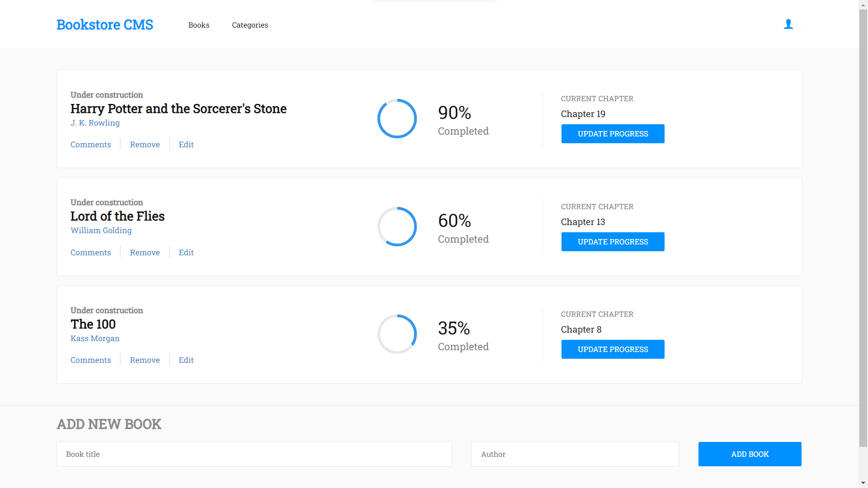Click The 100's 35% progress circle
Screen dimensions: 868x488
click(397, 334)
